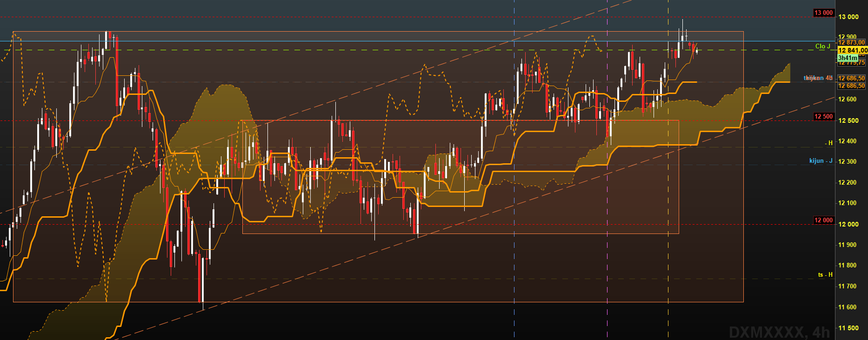Screen dimensions: 868x340
Task: Select the "Clo J" line label
Action: [823, 46]
